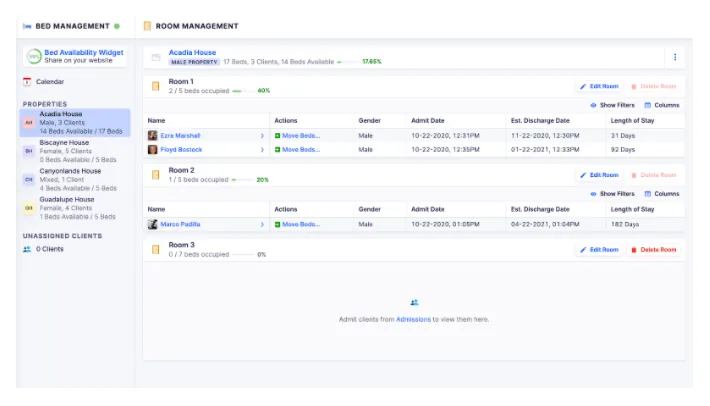The width and height of the screenshot is (710, 406).
Task: Move Beds for Floyd Bostock
Action: click(x=297, y=149)
